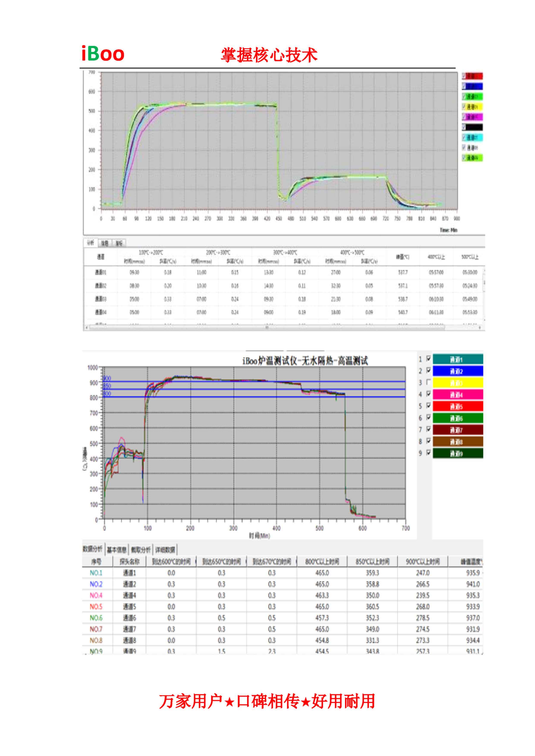Uncheck the checkbox numbered 7 beside 通道7
The image size is (535, 756).
pyautogui.click(x=428, y=429)
